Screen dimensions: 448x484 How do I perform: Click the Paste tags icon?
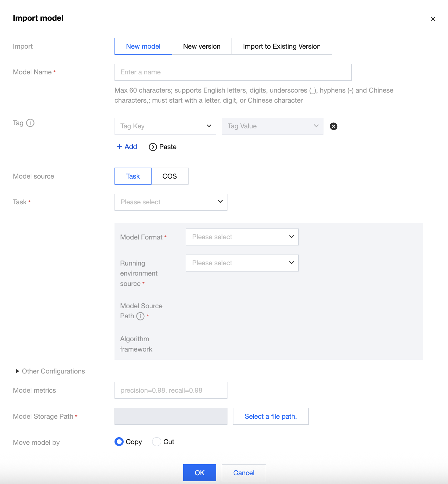(x=153, y=147)
